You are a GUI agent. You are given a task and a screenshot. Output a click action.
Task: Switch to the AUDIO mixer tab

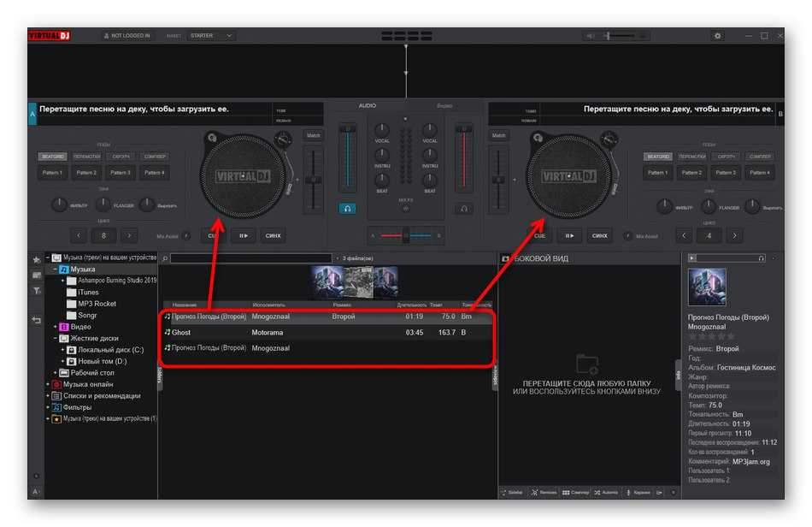pos(368,106)
